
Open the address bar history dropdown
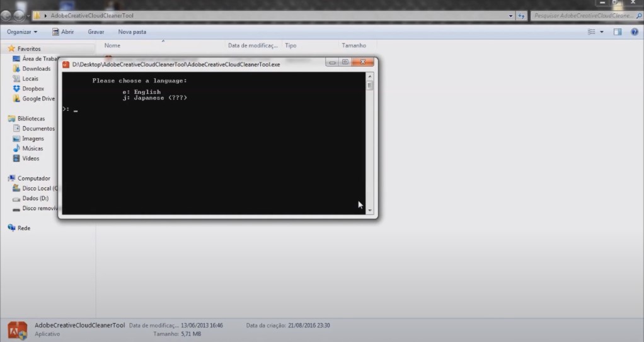(x=510, y=16)
